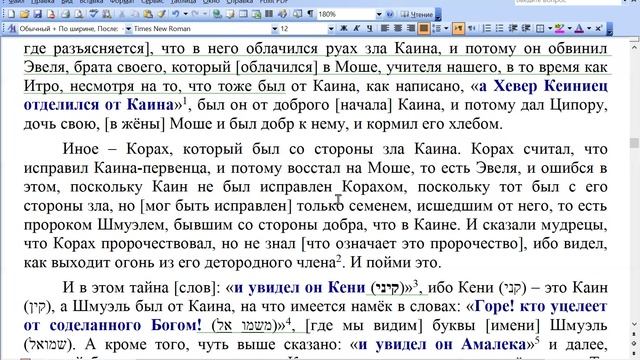Viewport: 640px width, 360px height.
Task: Toggle underline formatting (Ч)
Action: point(369,28)
